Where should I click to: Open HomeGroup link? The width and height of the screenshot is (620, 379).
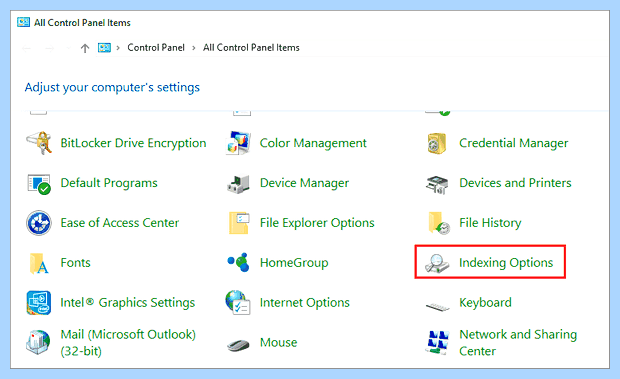294,263
